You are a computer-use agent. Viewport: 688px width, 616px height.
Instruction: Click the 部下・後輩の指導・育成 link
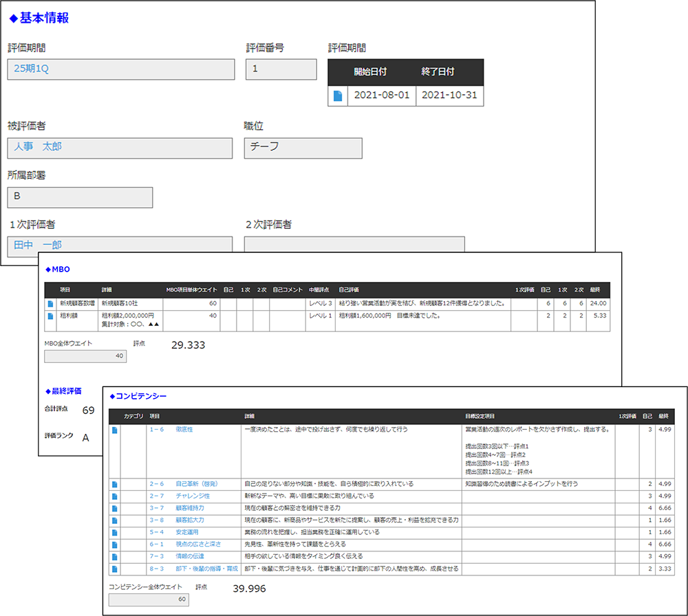click(206, 569)
